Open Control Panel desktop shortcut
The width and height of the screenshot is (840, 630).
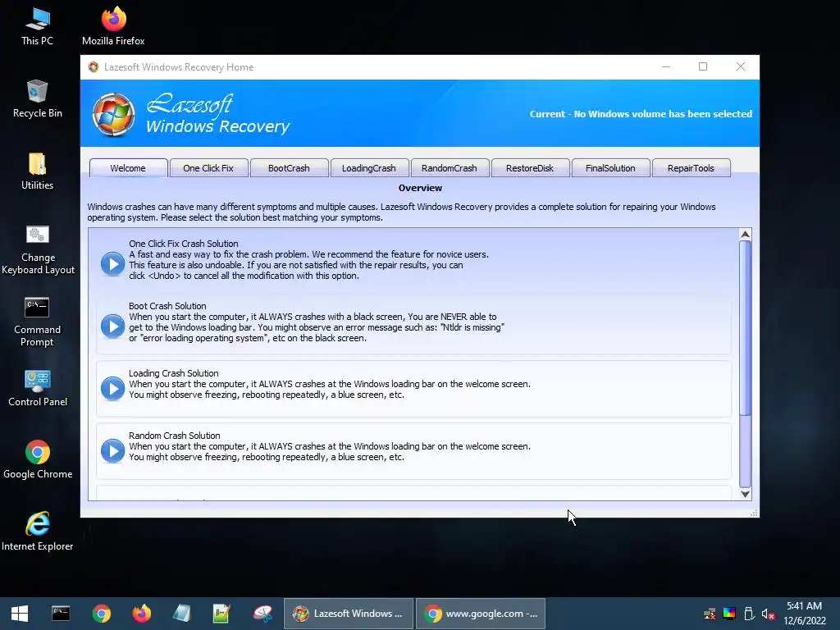point(38,388)
